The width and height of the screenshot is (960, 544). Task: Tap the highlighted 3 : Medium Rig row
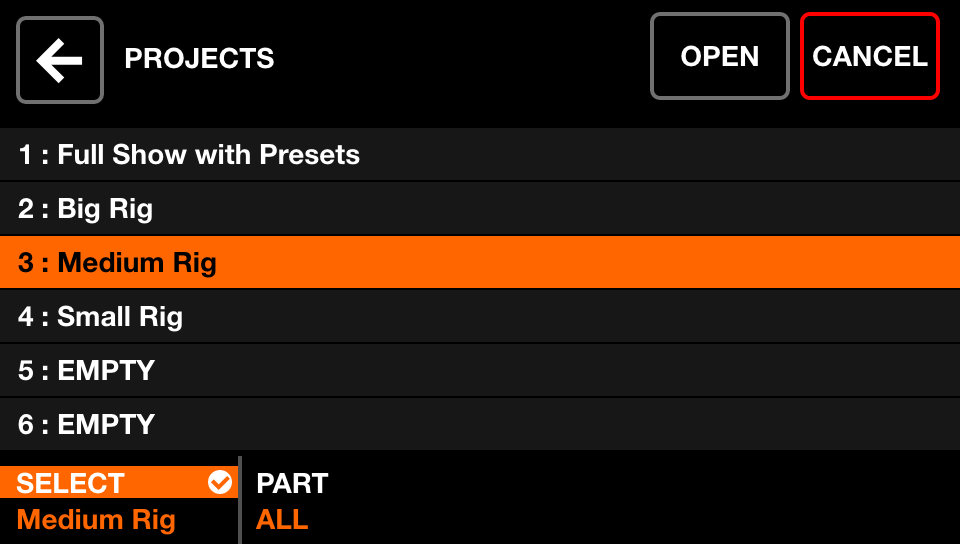click(480, 263)
